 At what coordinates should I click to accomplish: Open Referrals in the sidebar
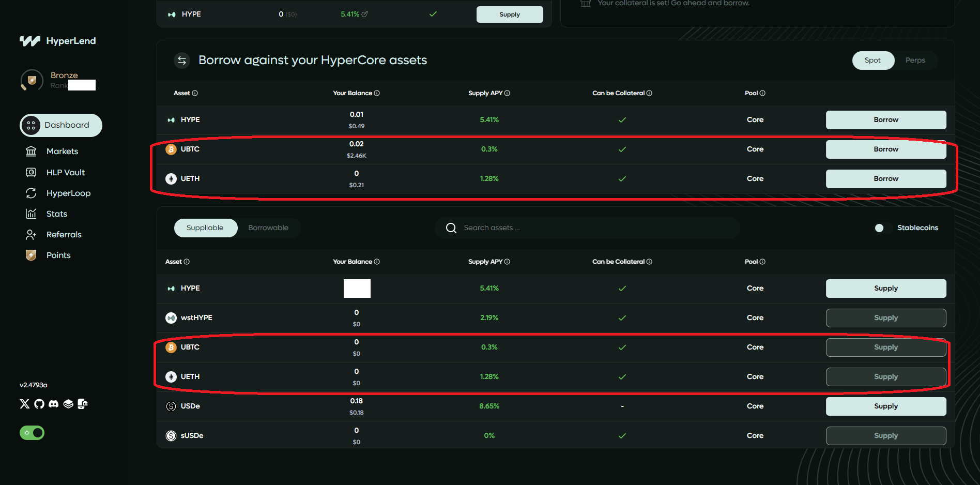coord(53,234)
